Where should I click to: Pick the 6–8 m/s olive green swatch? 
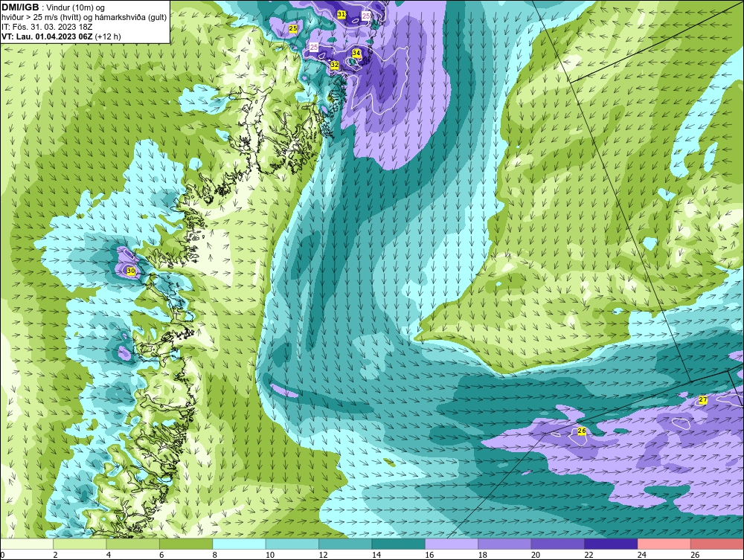186,544
